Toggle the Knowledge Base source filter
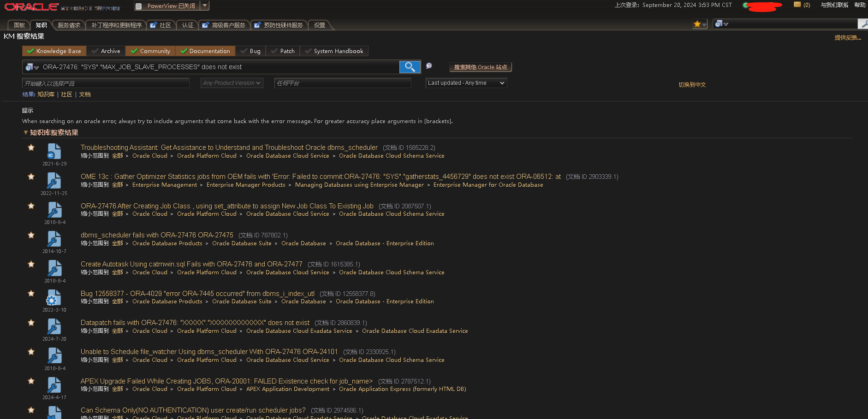This screenshot has width=868, height=419. coord(54,51)
